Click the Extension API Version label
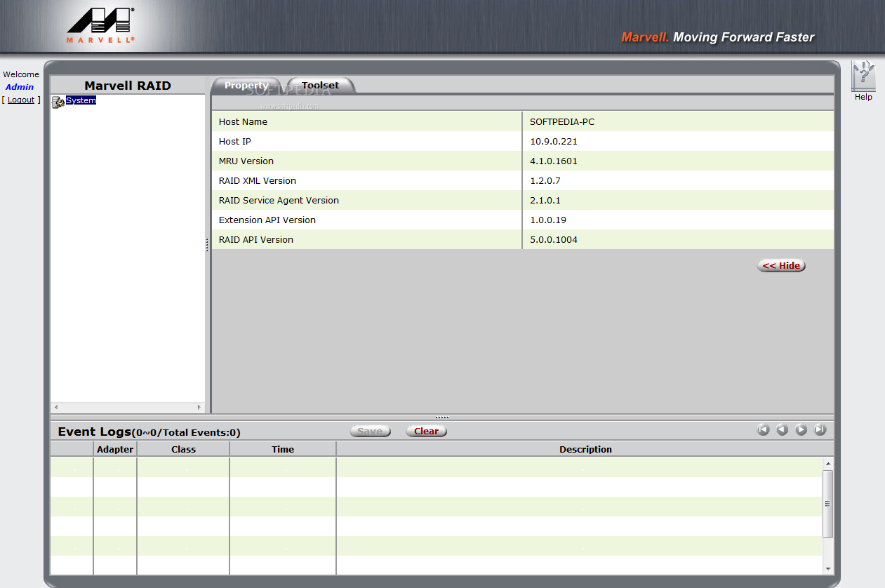Screen dimensions: 885x588 coord(267,220)
